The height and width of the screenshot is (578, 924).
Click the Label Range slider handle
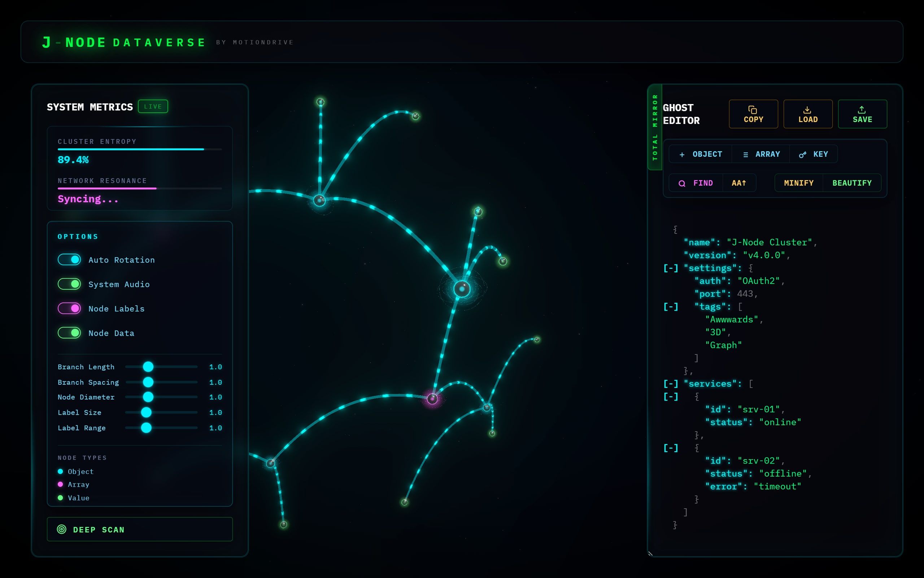coord(146,428)
